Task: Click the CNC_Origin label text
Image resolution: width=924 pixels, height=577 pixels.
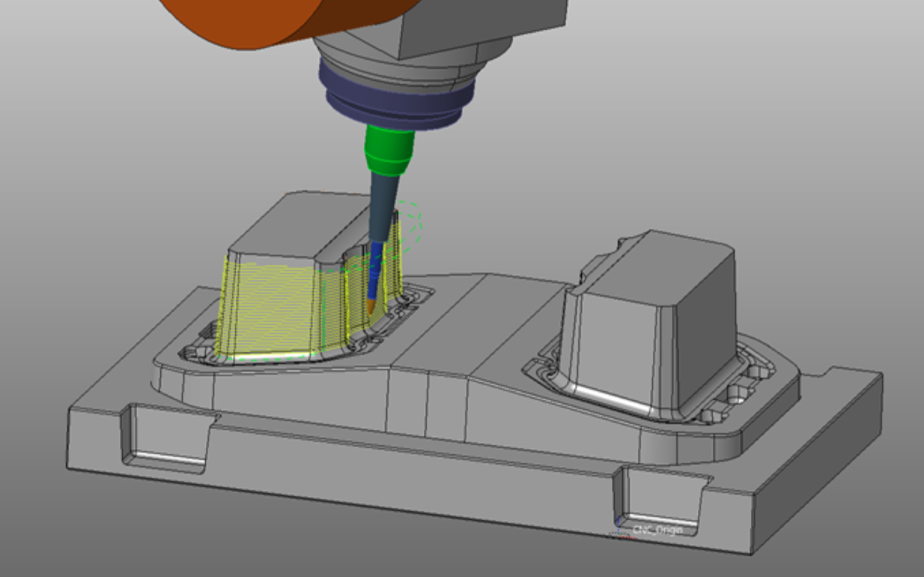Action: pyautogui.click(x=658, y=530)
